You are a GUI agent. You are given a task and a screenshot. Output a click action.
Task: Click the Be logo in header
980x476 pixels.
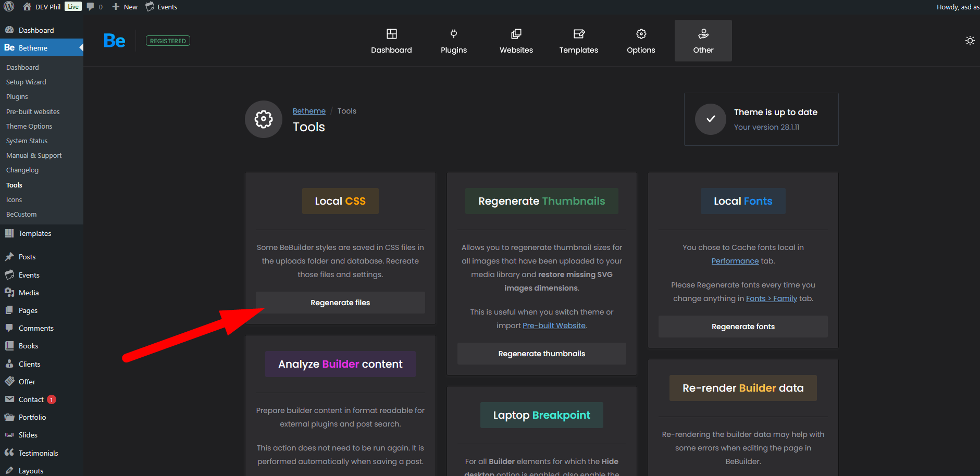pyautogui.click(x=114, y=41)
